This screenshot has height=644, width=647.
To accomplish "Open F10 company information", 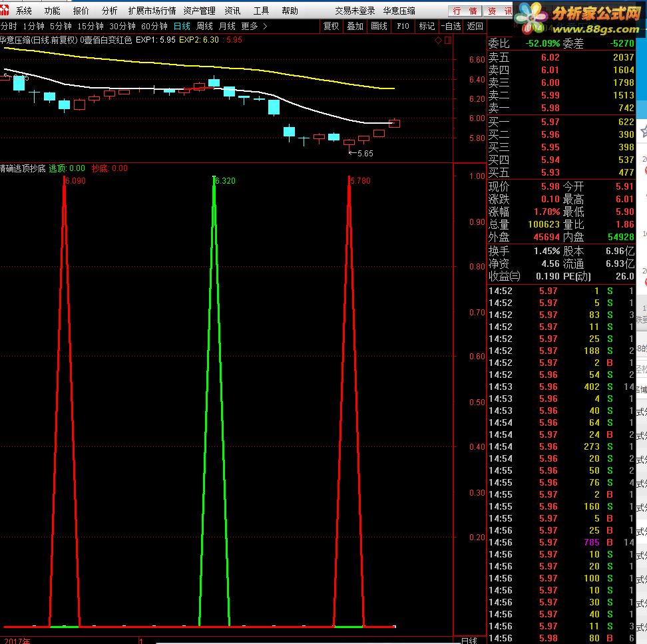I will (x=403, y=27).
